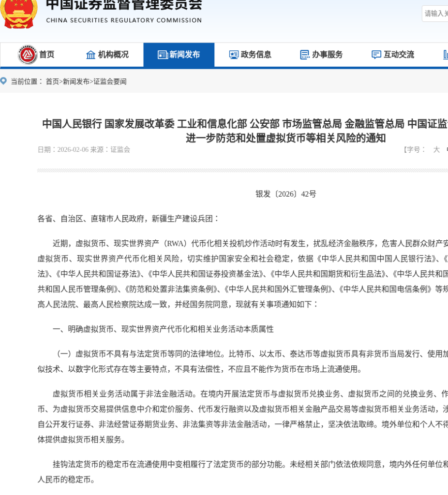Click 证监会要闻 in the breadcrumb

[x=110, y=81]
